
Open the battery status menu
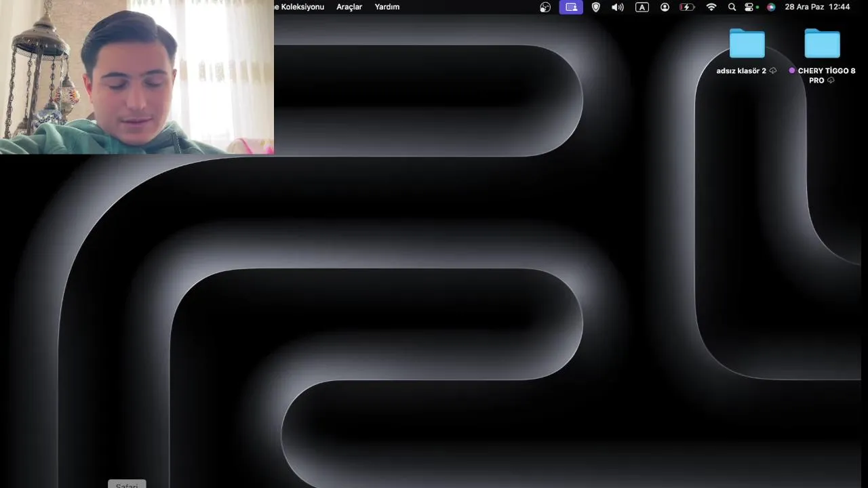pyautogui.click(x=687, y=7)
